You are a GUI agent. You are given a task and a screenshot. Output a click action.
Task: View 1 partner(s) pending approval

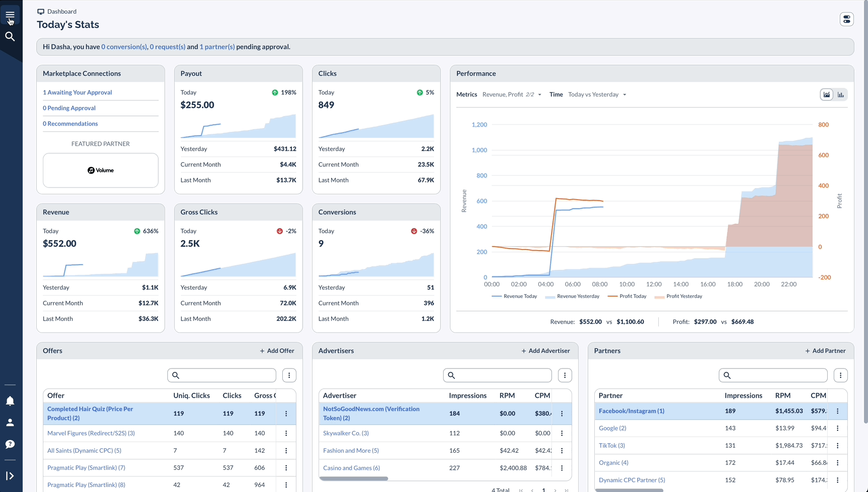(x=217, y=46)
